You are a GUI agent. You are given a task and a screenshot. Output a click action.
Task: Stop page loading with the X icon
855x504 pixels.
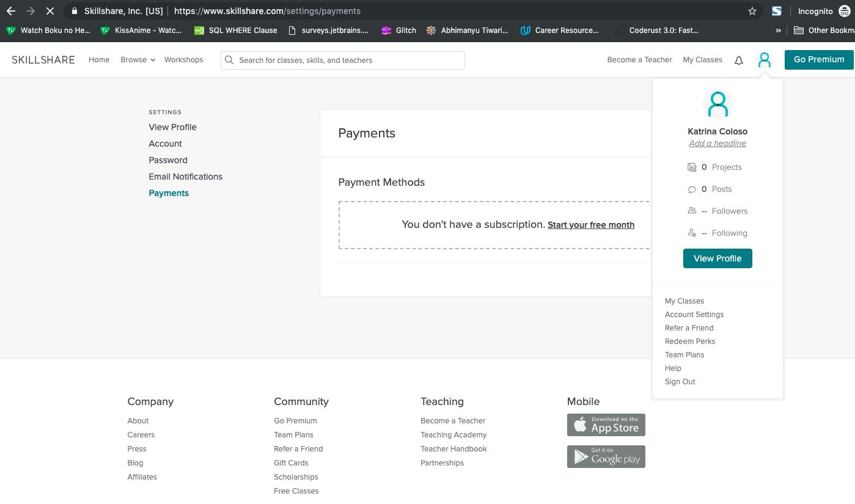coord(50,11)
